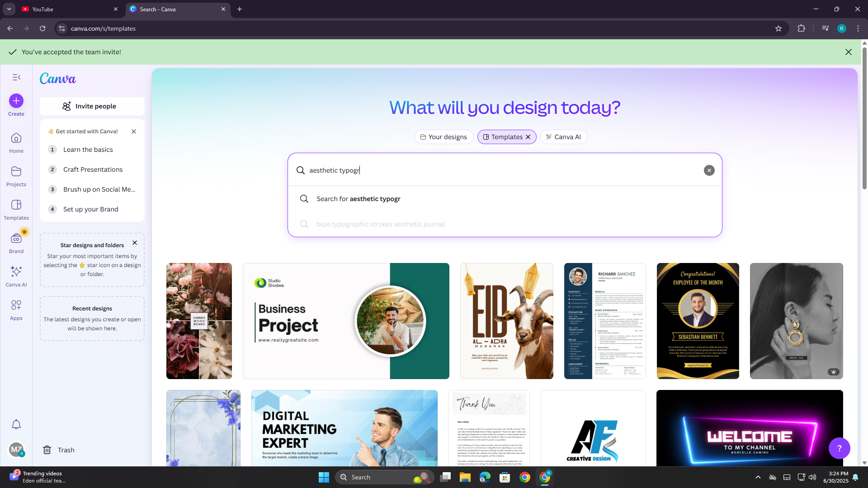Open the MZ account avatar

(16, 450)
